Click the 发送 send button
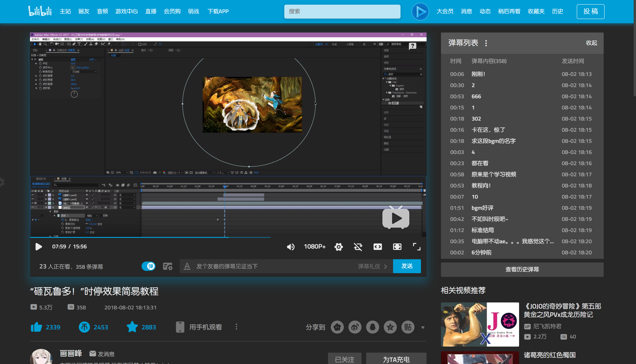Screen dimensions: 636x364 [407, 266]
